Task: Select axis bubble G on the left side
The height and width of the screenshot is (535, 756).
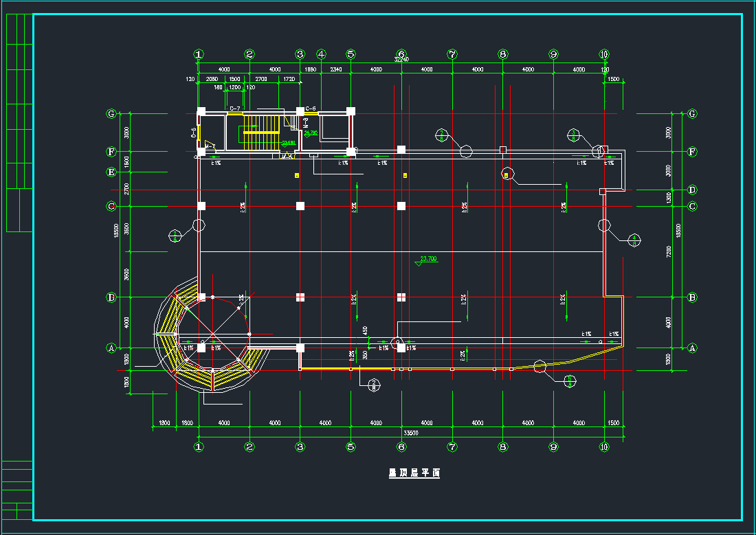Action: [111, 114]
